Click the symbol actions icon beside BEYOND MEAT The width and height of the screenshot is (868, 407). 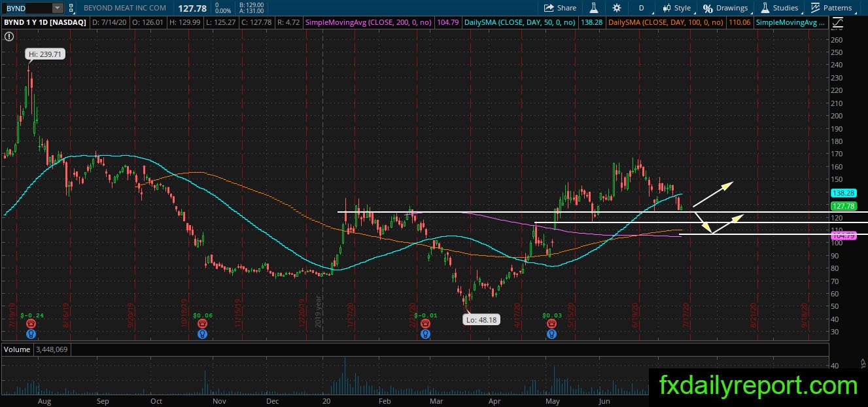71,8
